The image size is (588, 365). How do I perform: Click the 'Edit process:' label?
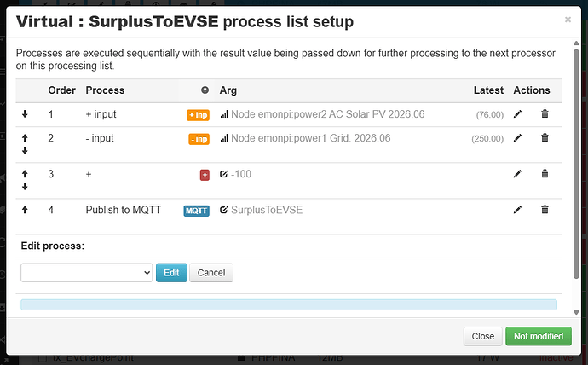53,246
